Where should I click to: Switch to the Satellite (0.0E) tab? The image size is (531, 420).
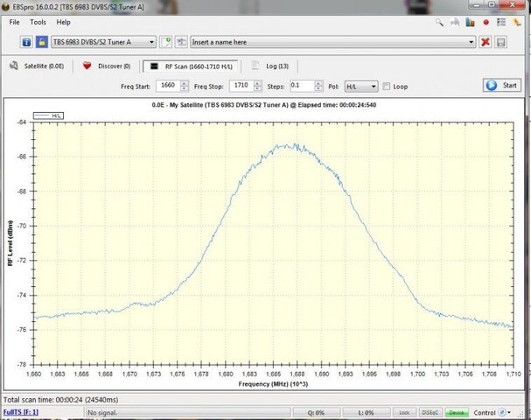pyautogui.click(x=37, y=66)
